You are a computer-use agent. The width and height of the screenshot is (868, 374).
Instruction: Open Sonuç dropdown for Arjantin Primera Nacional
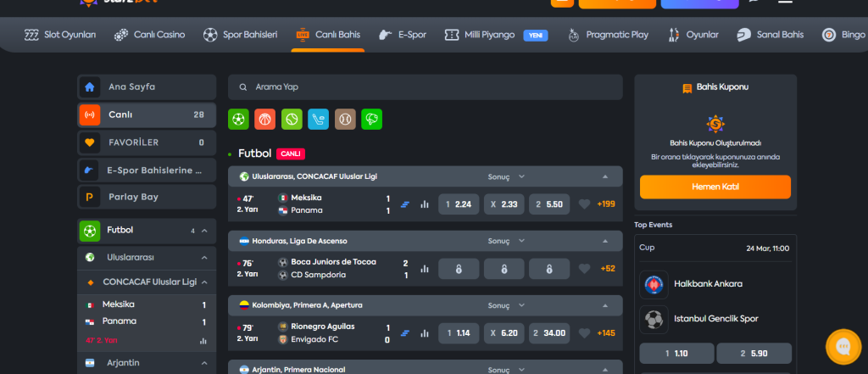point(506,370)
